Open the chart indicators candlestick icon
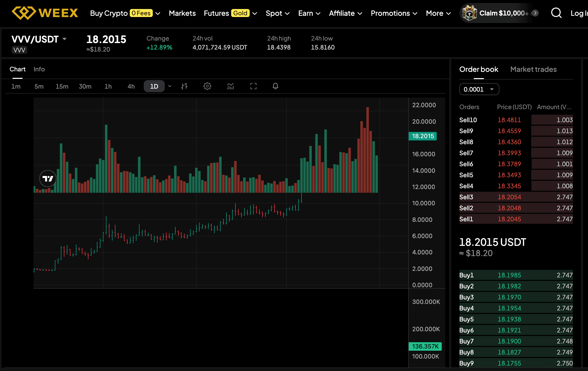 click(x=230, y=86)
